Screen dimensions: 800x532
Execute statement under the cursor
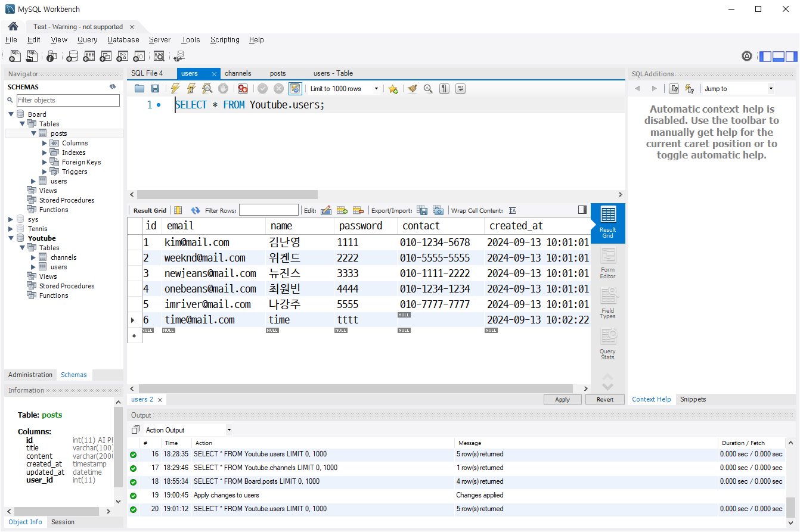coord(191,89)
